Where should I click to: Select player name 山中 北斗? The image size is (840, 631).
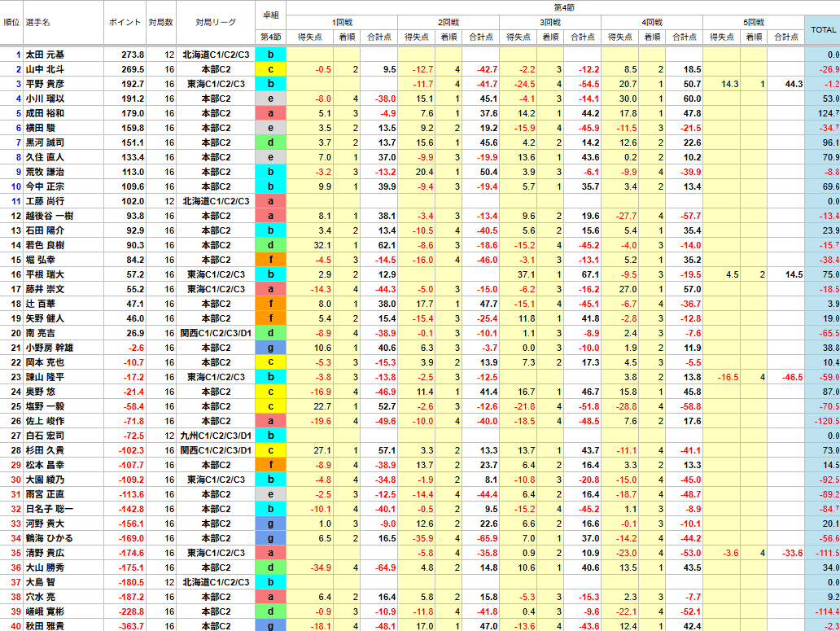point(45,69)
